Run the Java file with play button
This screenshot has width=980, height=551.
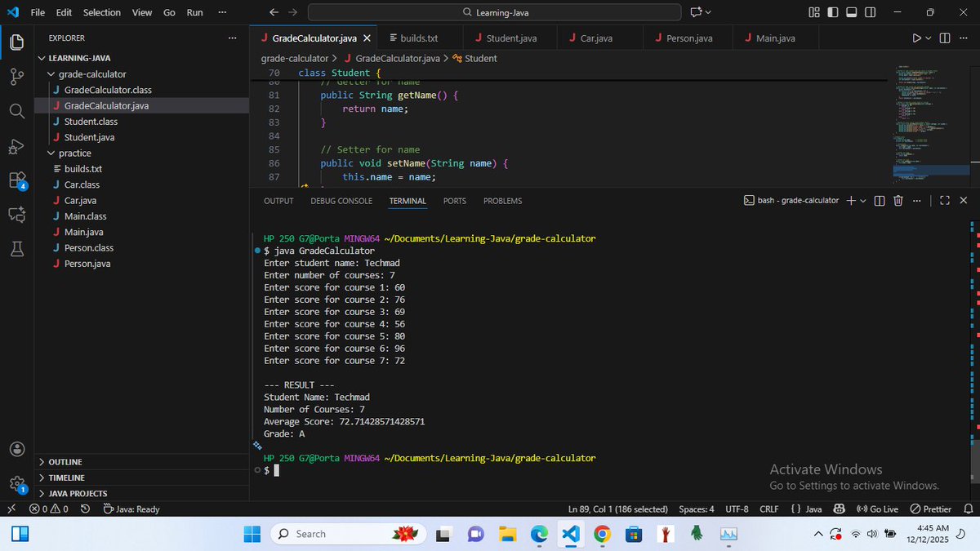tap(916, 38)
